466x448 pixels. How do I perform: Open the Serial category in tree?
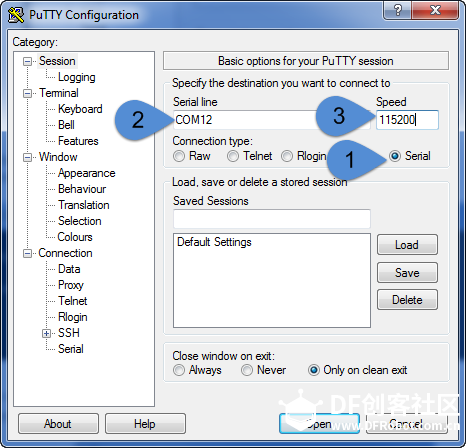pos(71,349)
